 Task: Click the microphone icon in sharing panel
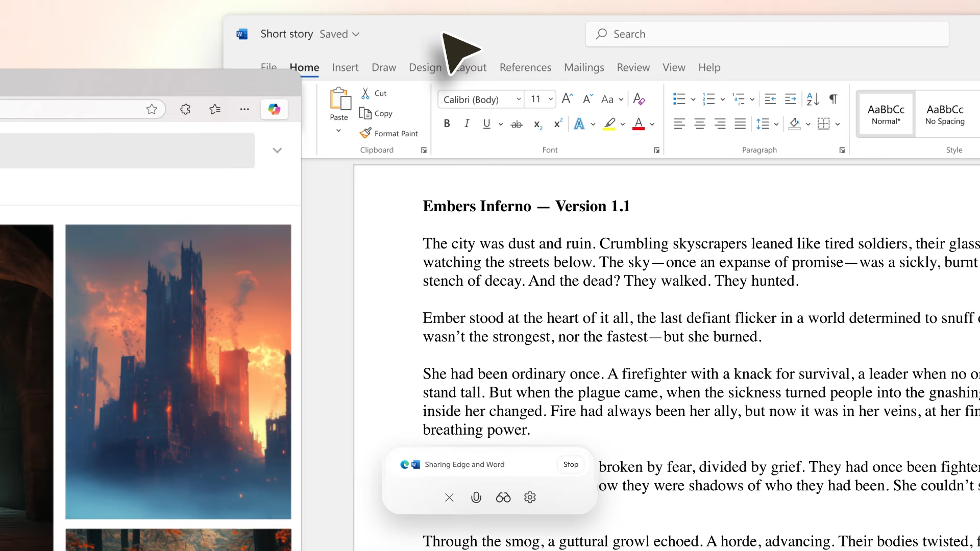coord(476,497)
